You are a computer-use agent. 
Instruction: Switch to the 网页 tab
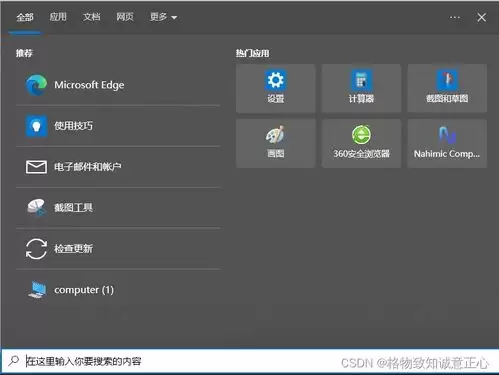125,17
